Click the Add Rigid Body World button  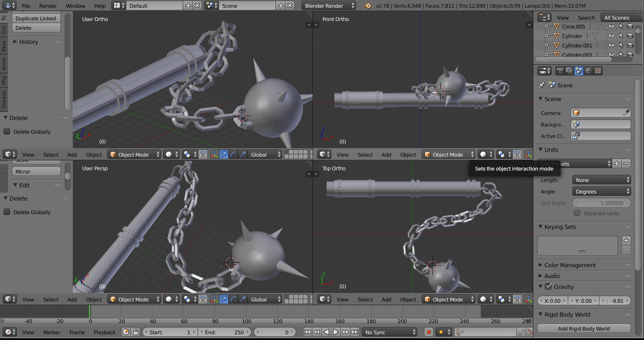click(x=584, y=329)
